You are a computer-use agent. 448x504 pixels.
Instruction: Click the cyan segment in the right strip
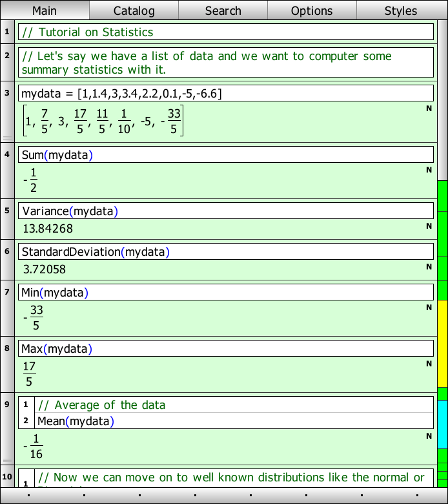pos(442,425)
